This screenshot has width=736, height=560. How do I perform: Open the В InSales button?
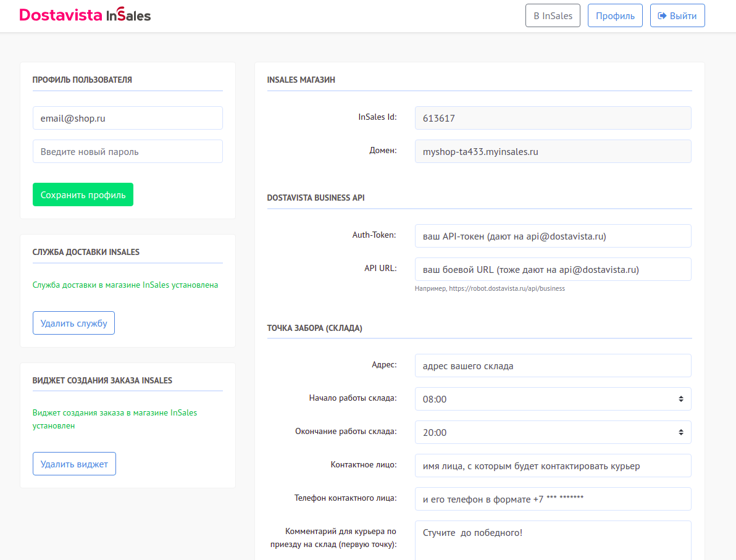pyautogui.click(x=553, y=15)
